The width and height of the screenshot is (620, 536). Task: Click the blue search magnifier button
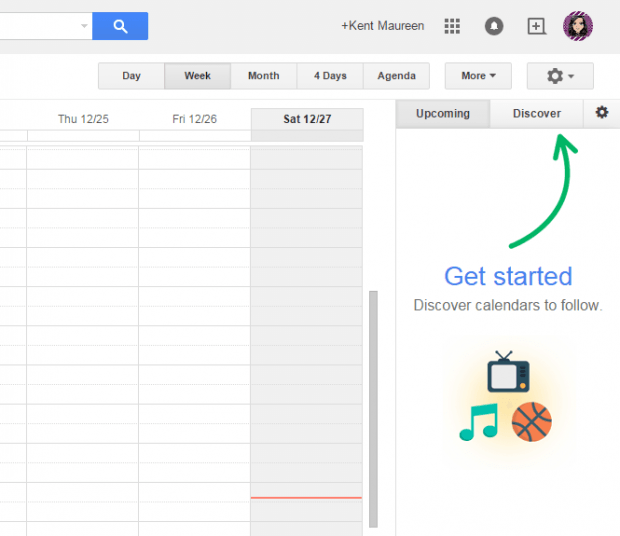pos(120,26)
